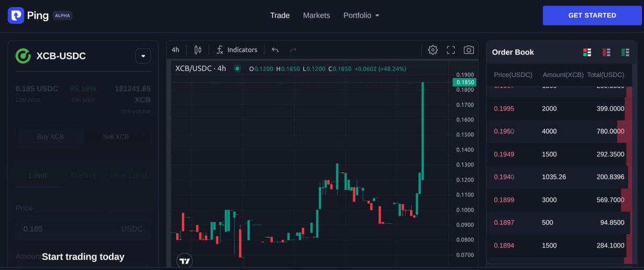Click the Start trading today text
The width and height of the screenshot is (644, 270).
pos(83,257)
